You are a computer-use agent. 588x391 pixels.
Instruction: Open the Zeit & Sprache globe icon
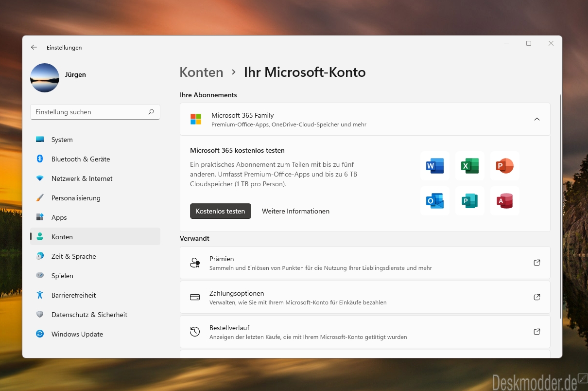coord(40,256)
